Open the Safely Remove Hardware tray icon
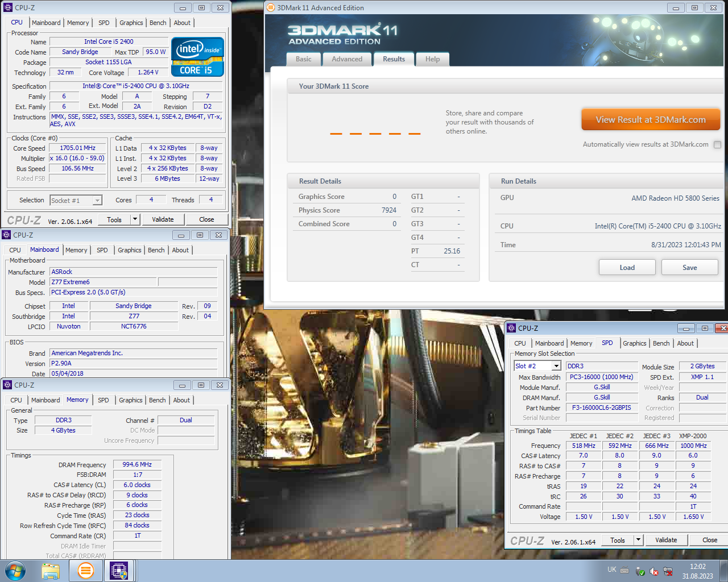The width and height of the screenshot is (728, 582). click(x=640, y=571)
